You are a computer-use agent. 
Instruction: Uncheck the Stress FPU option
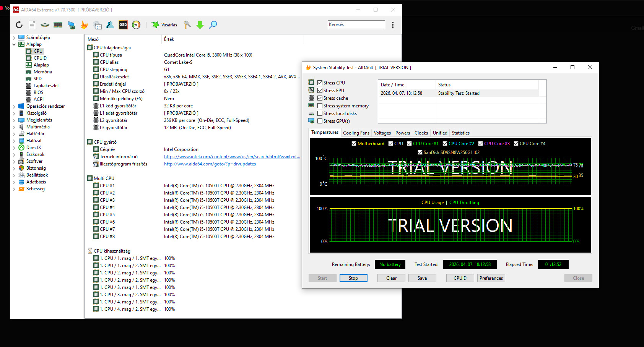320,91
